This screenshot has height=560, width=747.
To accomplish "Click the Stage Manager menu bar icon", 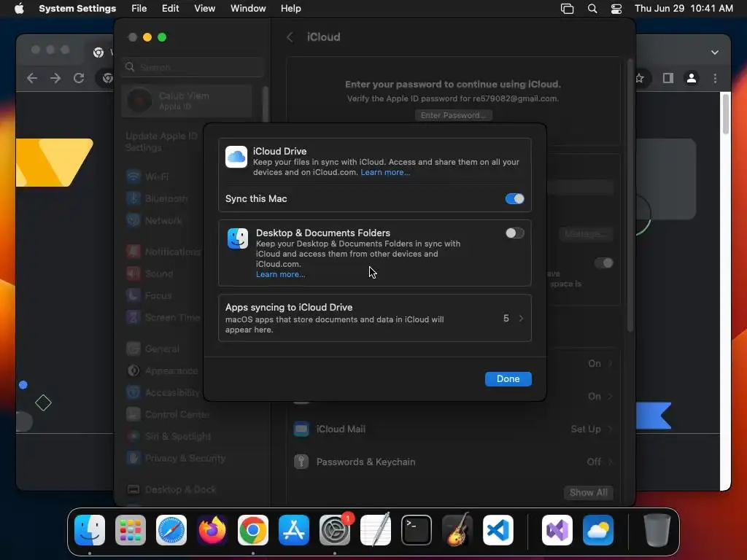I will [x=567, y=9].
